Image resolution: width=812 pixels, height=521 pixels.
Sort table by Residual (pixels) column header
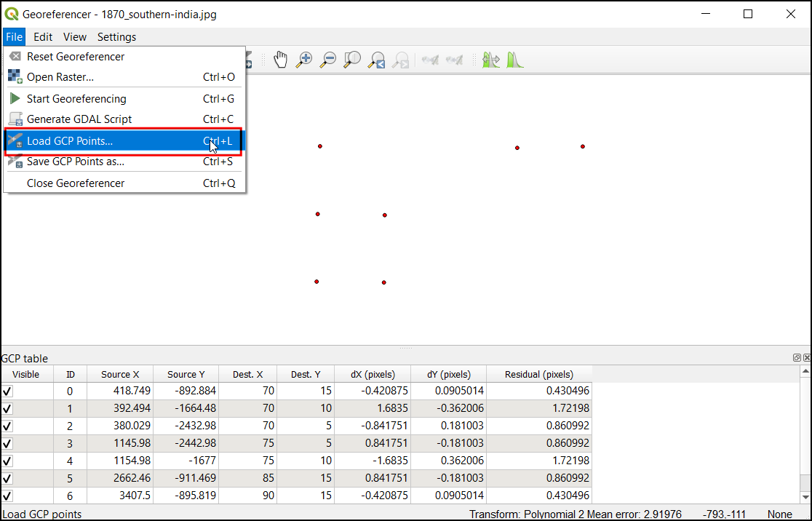(x=538, y=375)
